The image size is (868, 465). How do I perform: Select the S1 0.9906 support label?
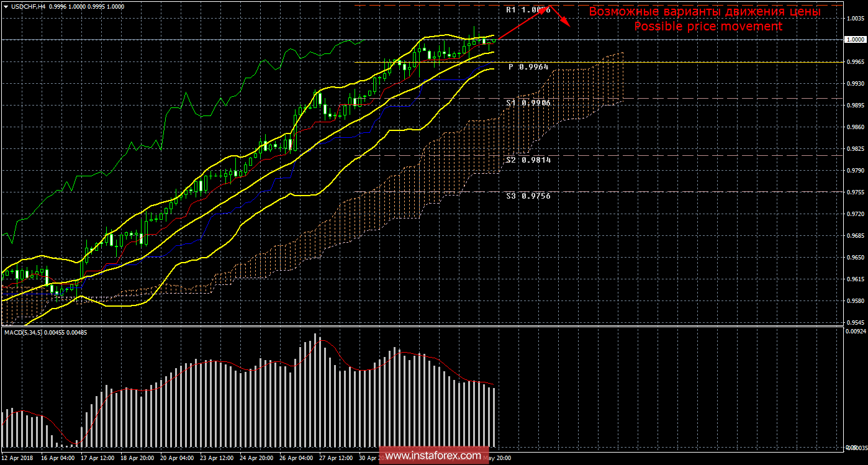[528, 103]
